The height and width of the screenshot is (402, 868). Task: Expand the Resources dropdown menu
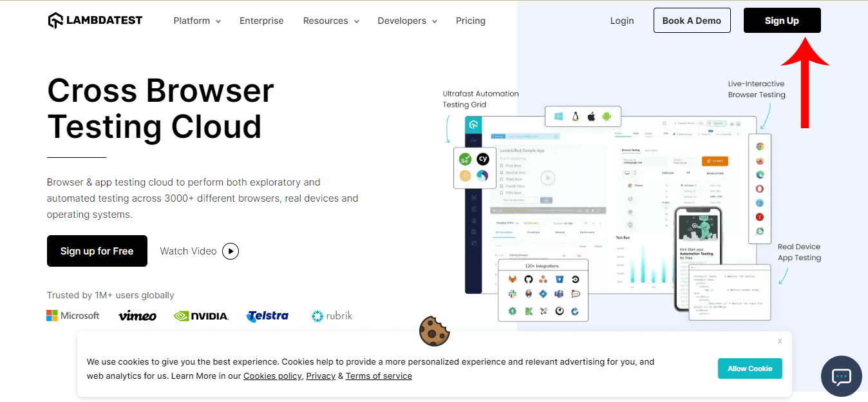[x=331, y=21]
